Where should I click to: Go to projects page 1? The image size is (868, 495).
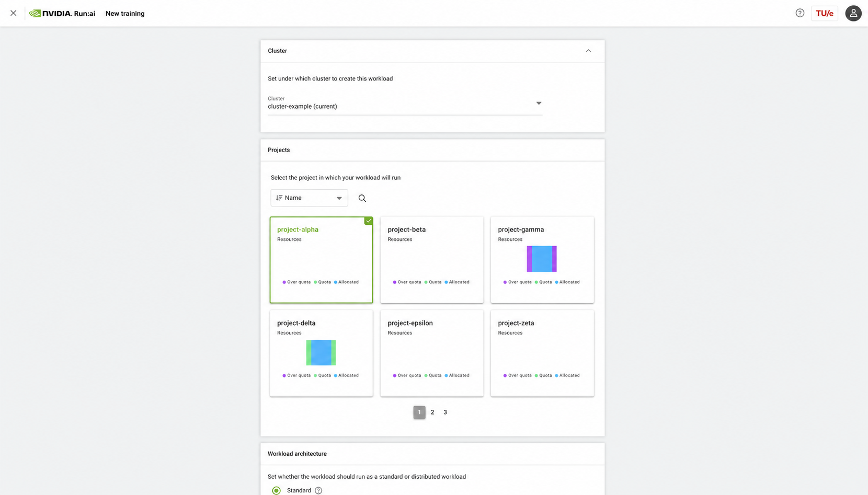[x=419, y=412]
